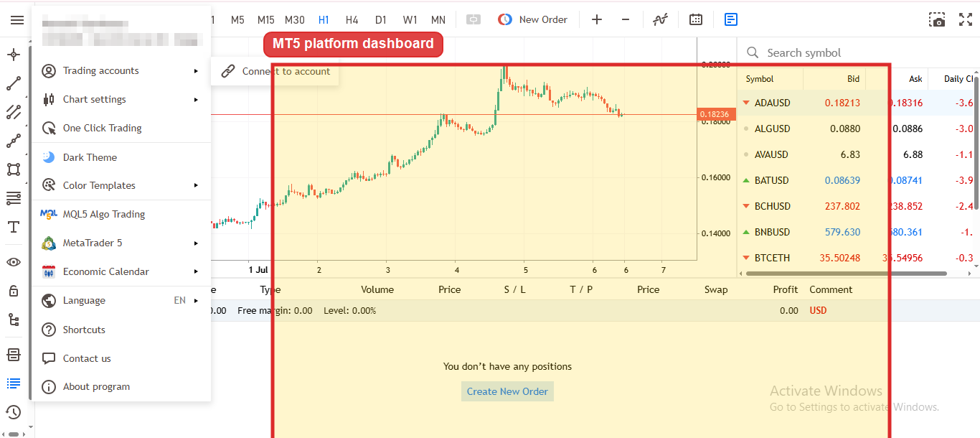Expand Chart settings submenu
This screenshot has width=980, height=438.
[x=121, y=99]
